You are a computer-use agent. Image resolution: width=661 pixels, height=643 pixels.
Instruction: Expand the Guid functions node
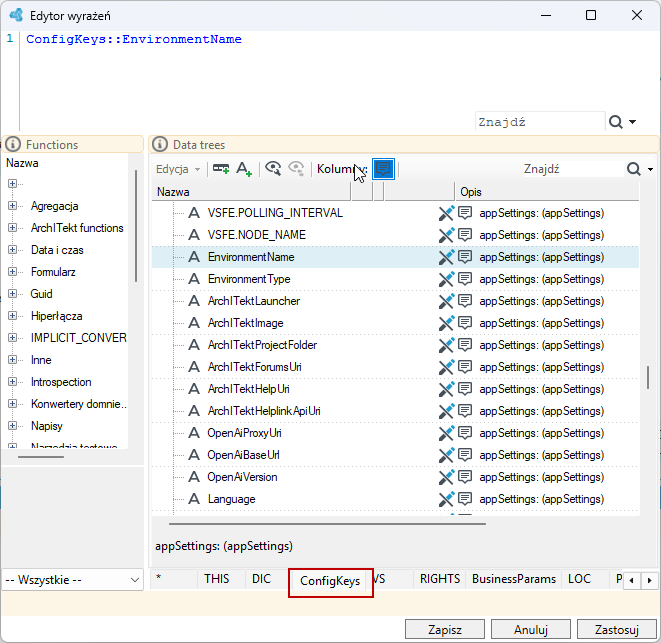tap(12, 293)
